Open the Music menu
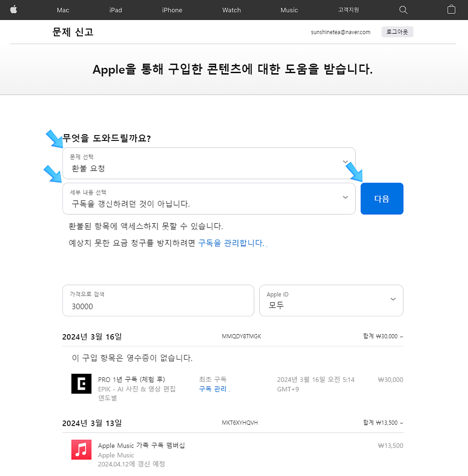468x476 pixels. click(289, 10)
